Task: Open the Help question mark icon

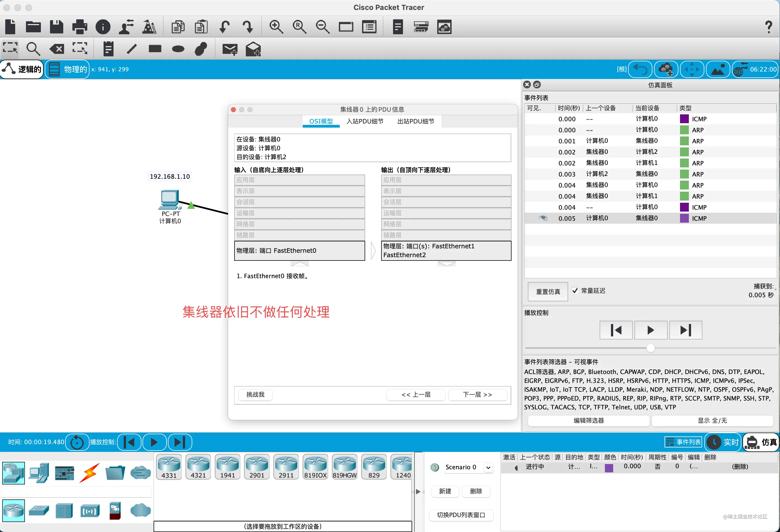Action: tap(769, 27)
